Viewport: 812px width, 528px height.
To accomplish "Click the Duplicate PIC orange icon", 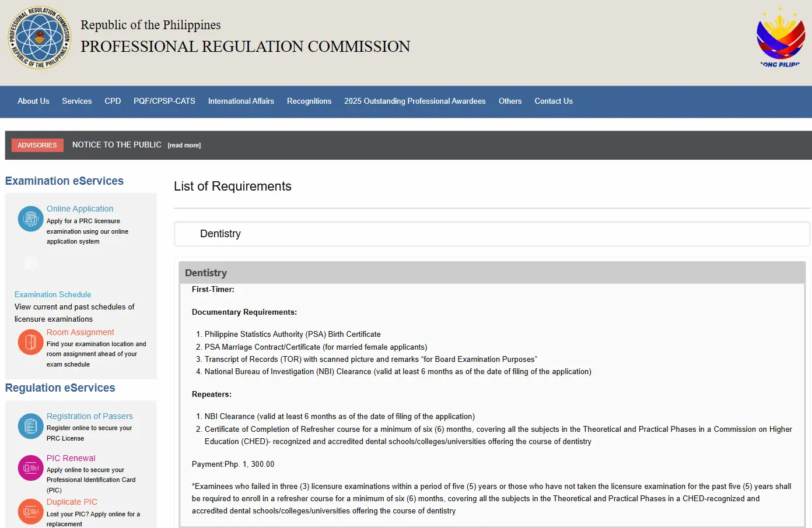I will (31, 512).
